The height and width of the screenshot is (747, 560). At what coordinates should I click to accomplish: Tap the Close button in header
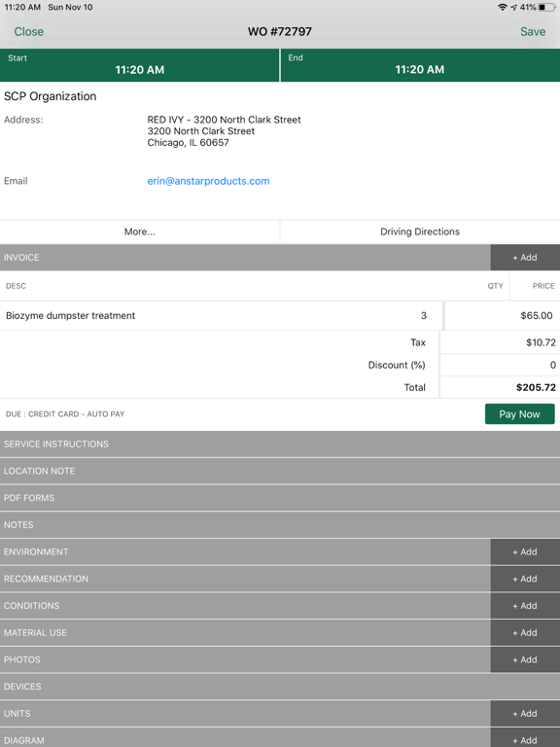28,31
